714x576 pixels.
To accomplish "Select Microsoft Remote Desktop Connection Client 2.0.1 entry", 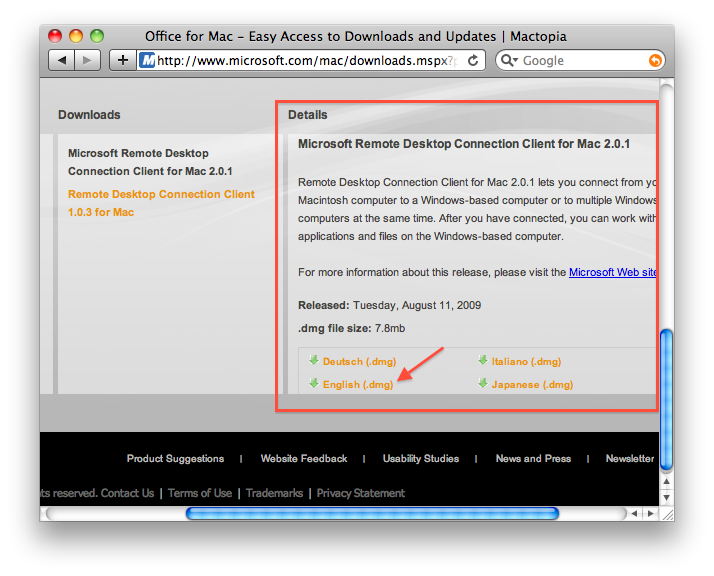I will (150, 162).
